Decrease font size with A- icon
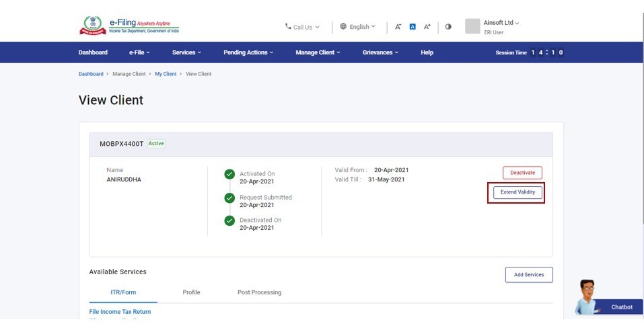This screenshot has width=644, height=334. pos(398,27)
